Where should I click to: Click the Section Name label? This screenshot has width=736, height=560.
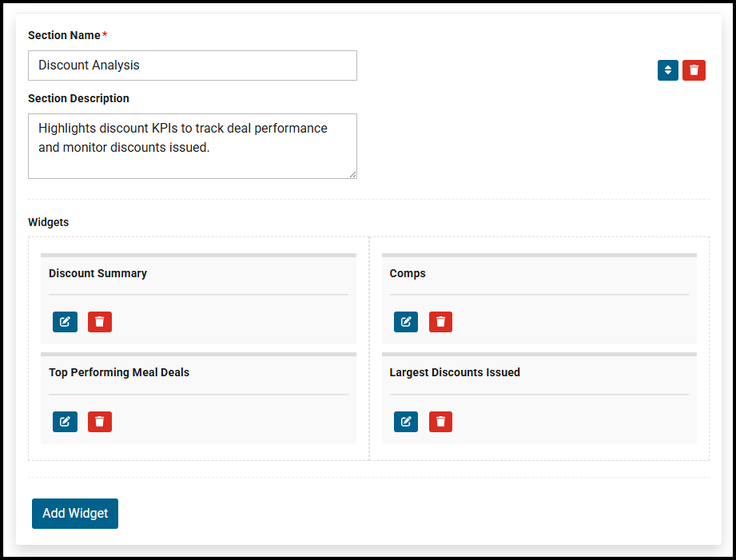click(x=64, y=35)
